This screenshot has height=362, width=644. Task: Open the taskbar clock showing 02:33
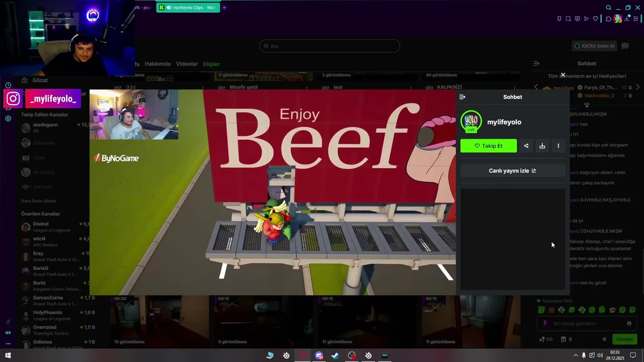click(615, 355)
